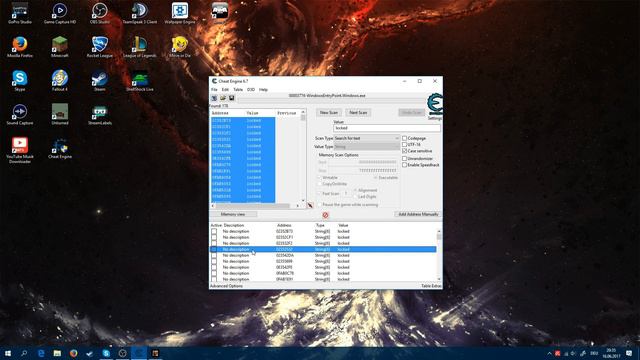640x360 pixels.
Task: Click the floppy disk save icon
Action: (231, 98)
